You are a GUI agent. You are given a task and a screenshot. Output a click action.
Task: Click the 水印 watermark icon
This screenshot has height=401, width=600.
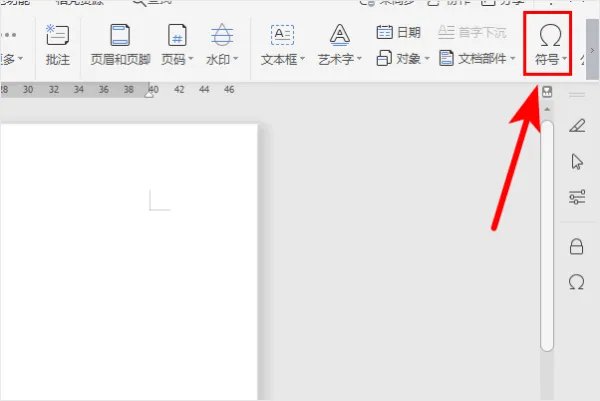coord(222,34)
